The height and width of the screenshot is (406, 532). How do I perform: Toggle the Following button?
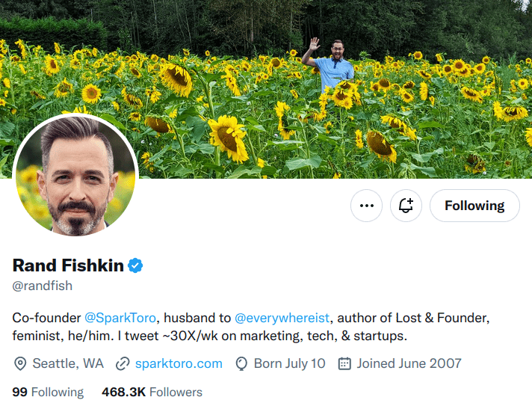coord(474,206)
